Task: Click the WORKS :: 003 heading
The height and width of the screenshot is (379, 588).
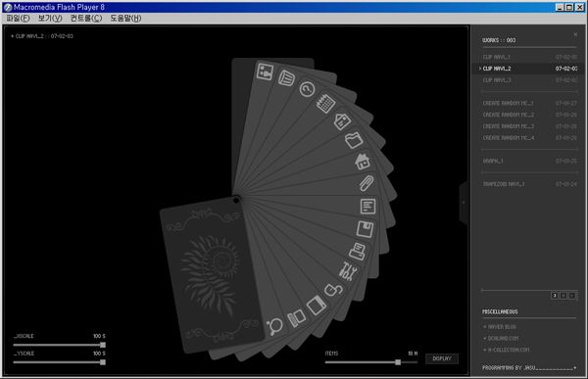Action: 499,40
